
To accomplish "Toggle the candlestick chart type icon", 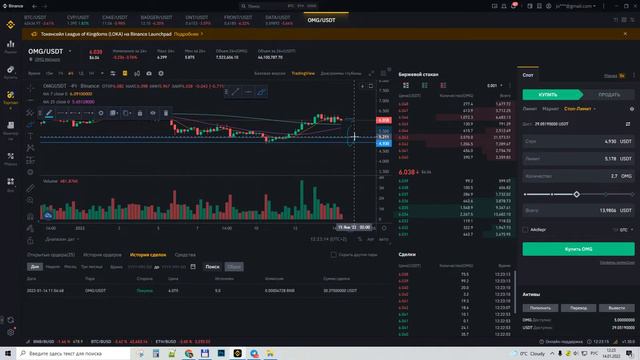I will tap(137, 73).
